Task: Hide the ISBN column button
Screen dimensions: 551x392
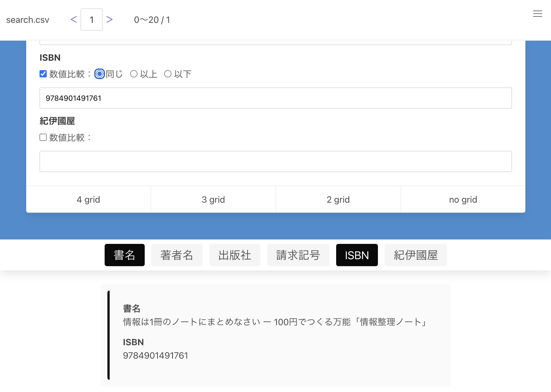Action: coord(357,255)
